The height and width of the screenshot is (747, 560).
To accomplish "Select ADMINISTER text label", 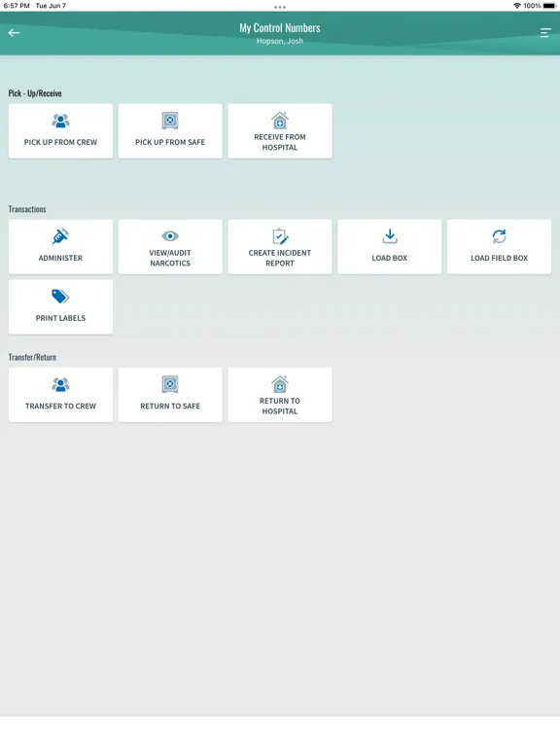I will pos(60,258).
